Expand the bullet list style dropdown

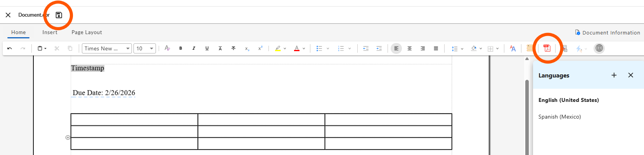328,48
